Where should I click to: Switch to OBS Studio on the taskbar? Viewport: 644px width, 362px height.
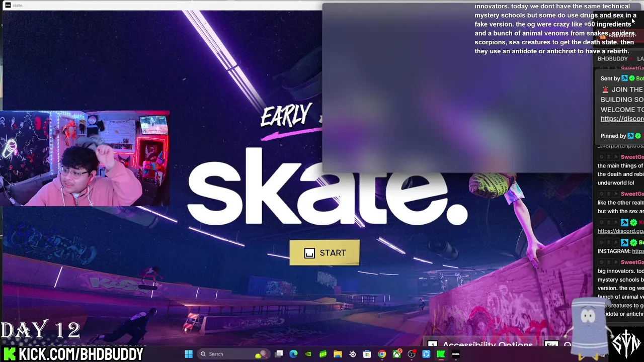coord(412,354)
